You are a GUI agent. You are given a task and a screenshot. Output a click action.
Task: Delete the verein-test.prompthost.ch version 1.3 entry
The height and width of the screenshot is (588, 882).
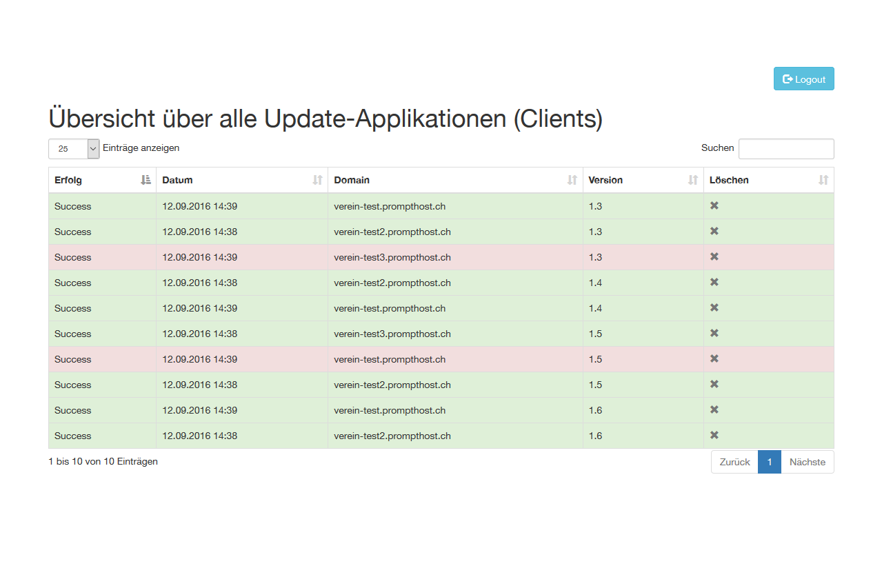tap(714, 205)
